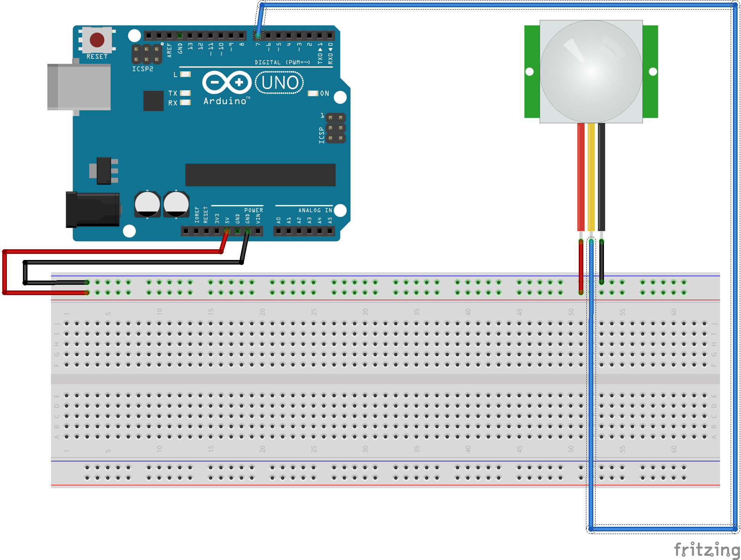Select the Arduino infinity logo
The image size is (741, 560).
[227, 82]
